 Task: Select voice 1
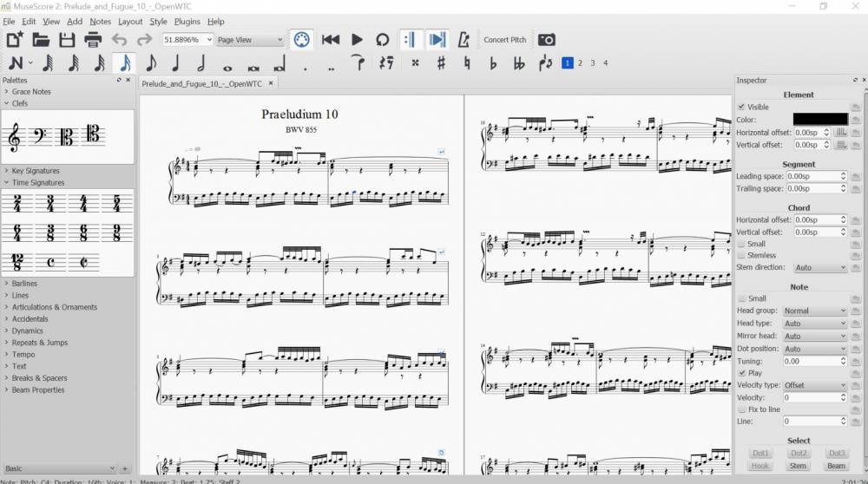[x=568, y=63]
